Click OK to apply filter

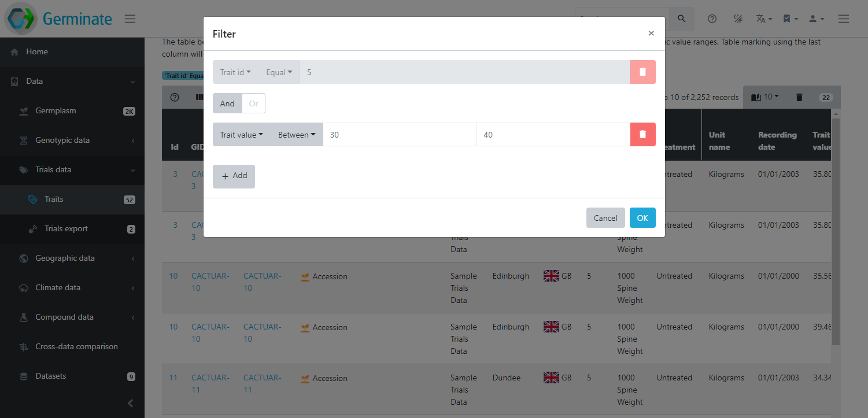point(642,218)
